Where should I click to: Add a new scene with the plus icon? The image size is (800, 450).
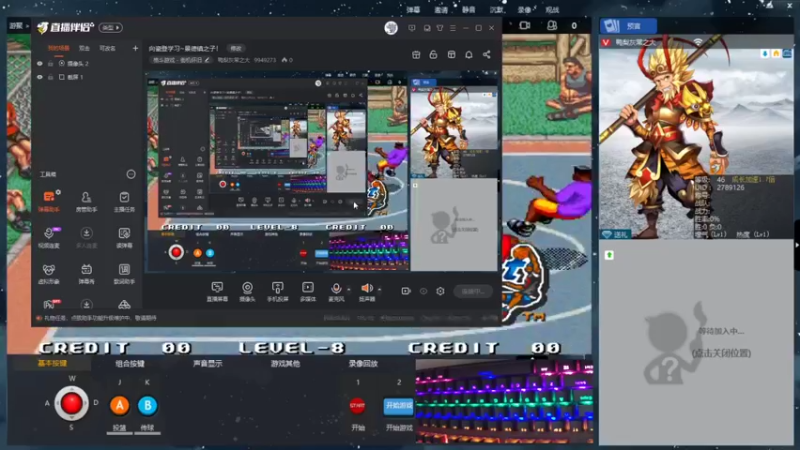point(135,48)
